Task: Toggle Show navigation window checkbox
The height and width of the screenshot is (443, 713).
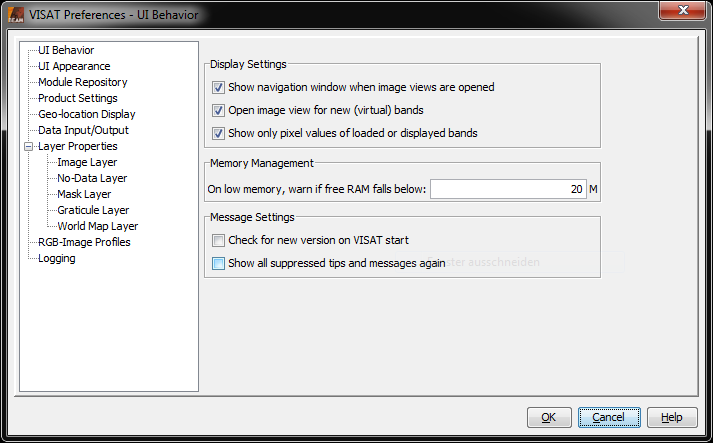Action: tap(219, 87)
